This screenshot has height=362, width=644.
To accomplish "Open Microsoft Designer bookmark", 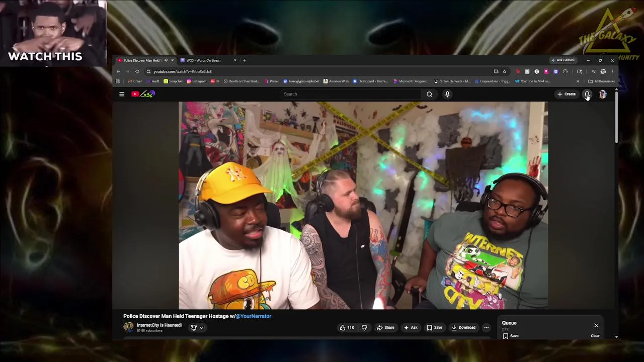I will [411, 81].
